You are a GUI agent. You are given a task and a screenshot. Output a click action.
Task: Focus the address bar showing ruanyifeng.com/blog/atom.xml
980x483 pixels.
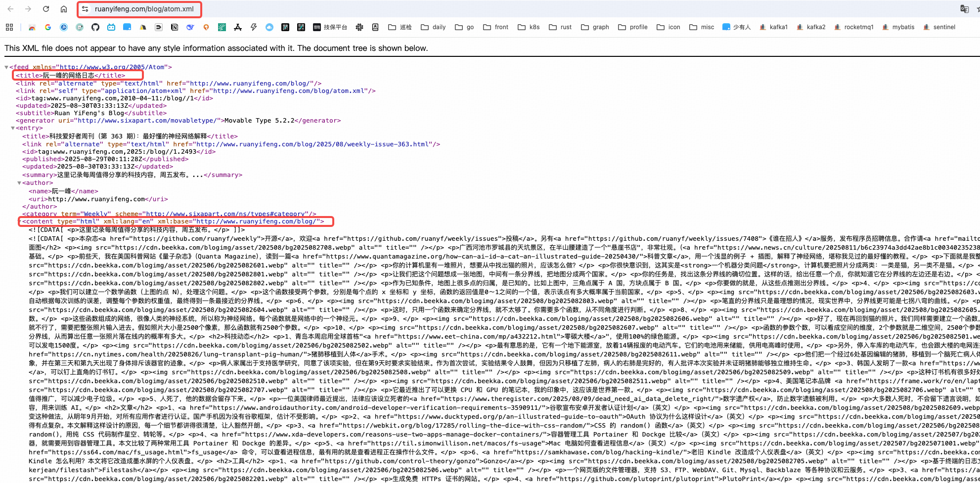[x=144, y=9]
